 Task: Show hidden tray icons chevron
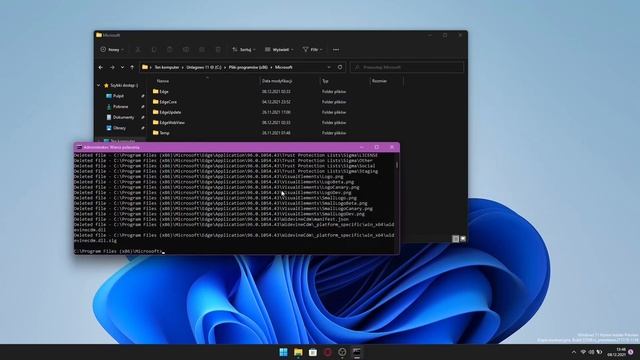click(574, 352)
